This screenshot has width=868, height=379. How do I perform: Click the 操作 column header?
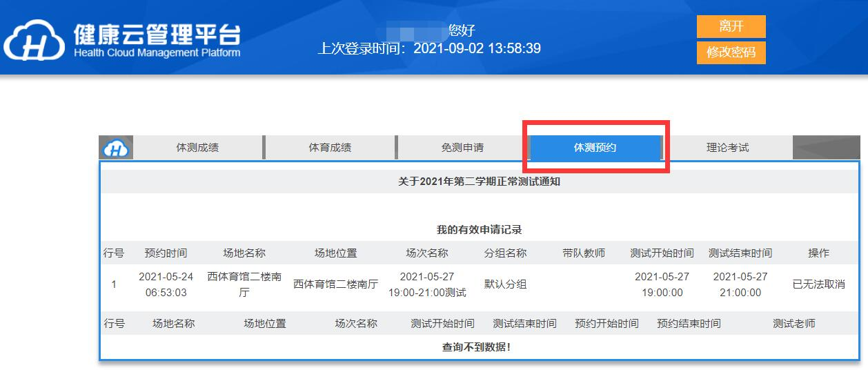point(818,253)
